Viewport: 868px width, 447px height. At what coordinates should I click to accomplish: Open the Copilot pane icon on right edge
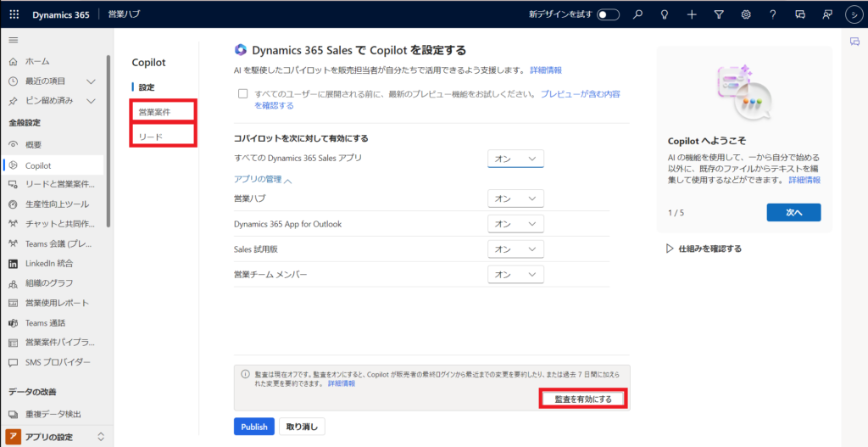854,42
